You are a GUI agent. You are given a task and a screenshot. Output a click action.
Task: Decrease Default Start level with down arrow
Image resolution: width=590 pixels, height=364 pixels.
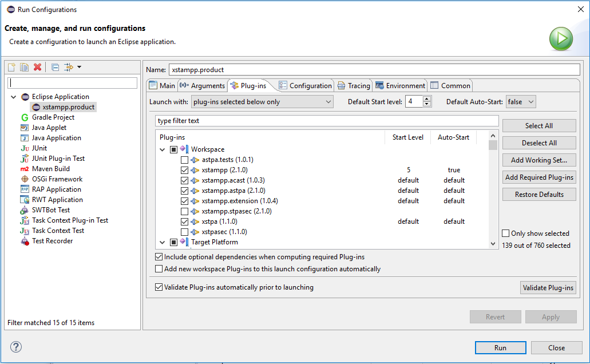coord(427,104)
